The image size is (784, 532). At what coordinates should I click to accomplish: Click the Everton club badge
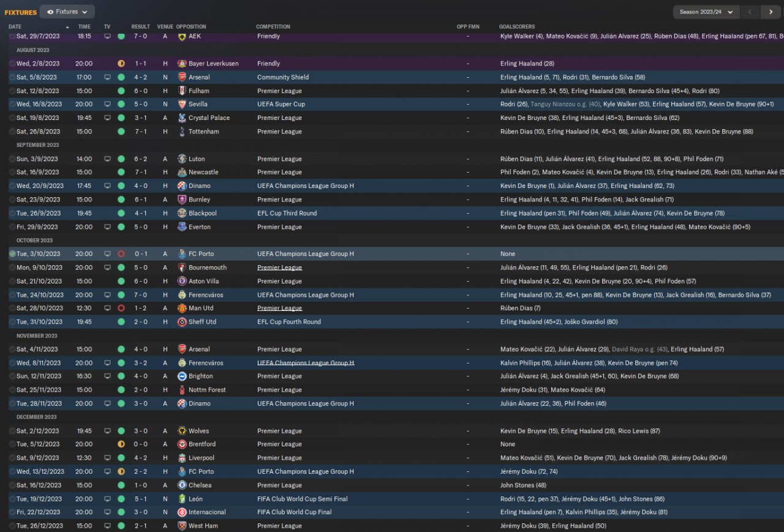point(182,227)
